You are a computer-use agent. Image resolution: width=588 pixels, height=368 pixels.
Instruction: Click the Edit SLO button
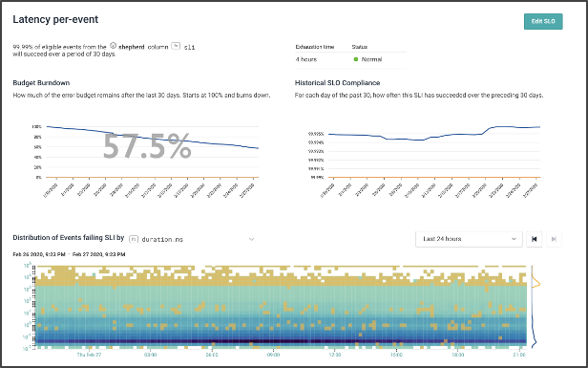click(x=543, y=21)
